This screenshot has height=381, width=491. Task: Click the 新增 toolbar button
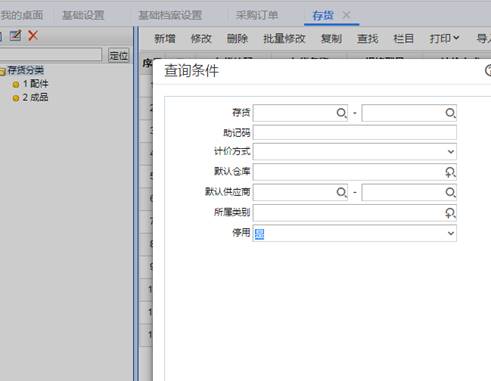tap(165, 39)
